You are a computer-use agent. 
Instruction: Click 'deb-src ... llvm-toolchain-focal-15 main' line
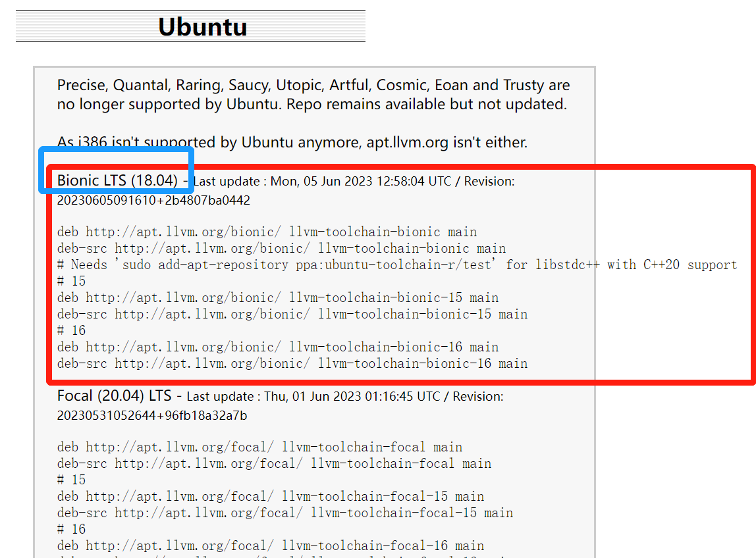(285, 513)
